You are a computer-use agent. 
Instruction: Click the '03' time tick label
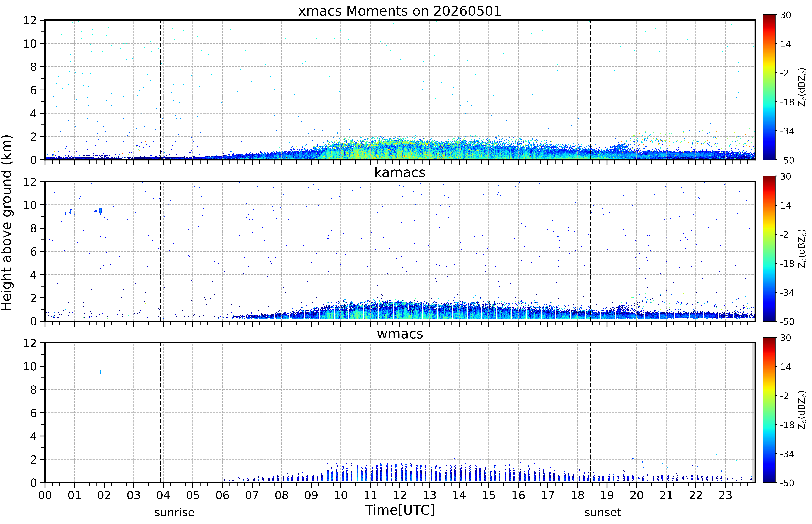134,495
